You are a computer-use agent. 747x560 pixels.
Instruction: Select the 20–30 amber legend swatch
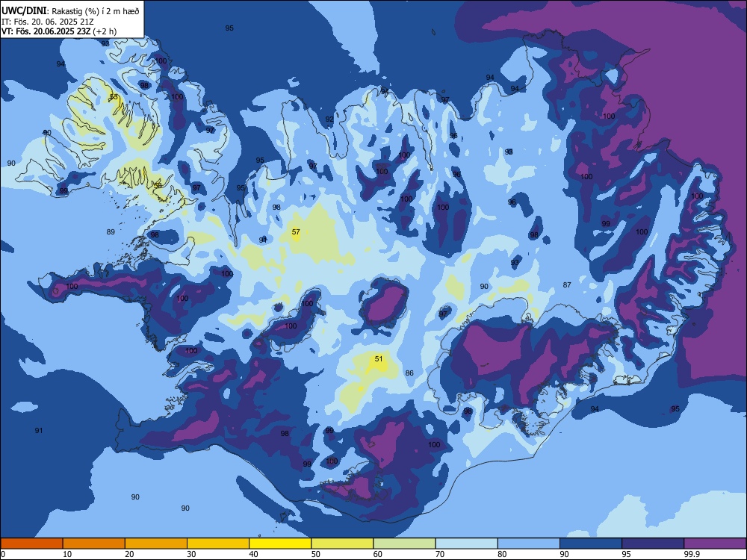[x=156, y=544]
